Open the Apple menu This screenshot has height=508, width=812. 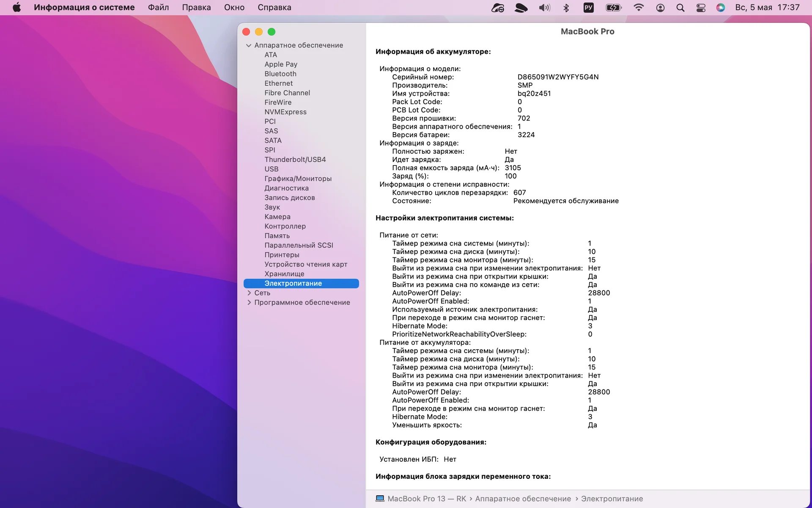[x=17, y=7]
